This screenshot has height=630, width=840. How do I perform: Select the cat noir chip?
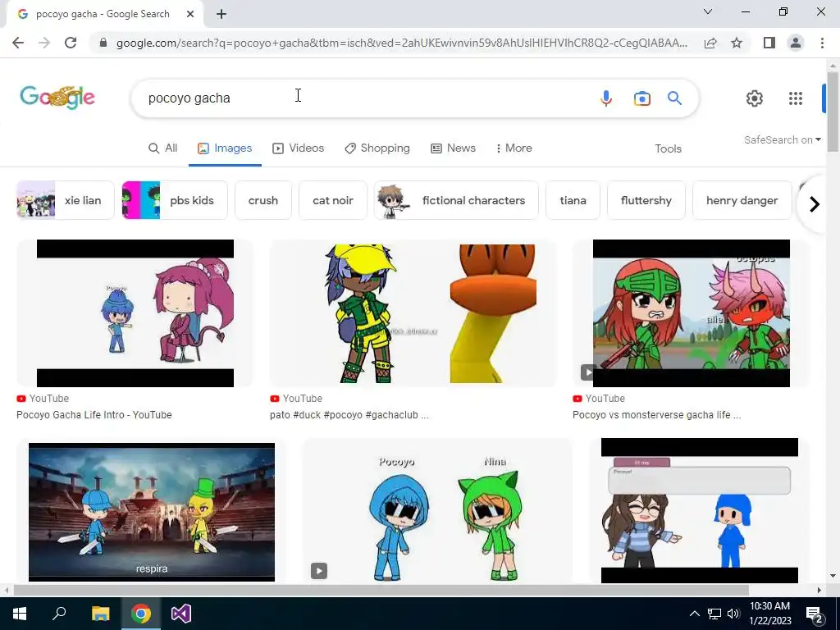tap(333, 200)
